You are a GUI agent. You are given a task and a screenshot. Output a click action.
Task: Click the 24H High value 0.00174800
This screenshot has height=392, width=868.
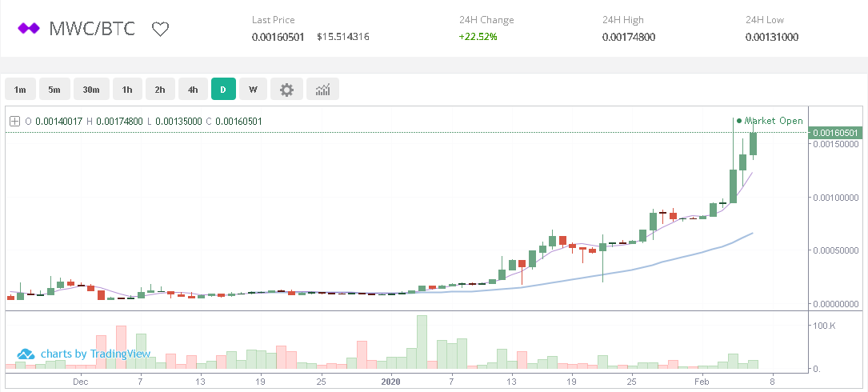coord(629,38)
